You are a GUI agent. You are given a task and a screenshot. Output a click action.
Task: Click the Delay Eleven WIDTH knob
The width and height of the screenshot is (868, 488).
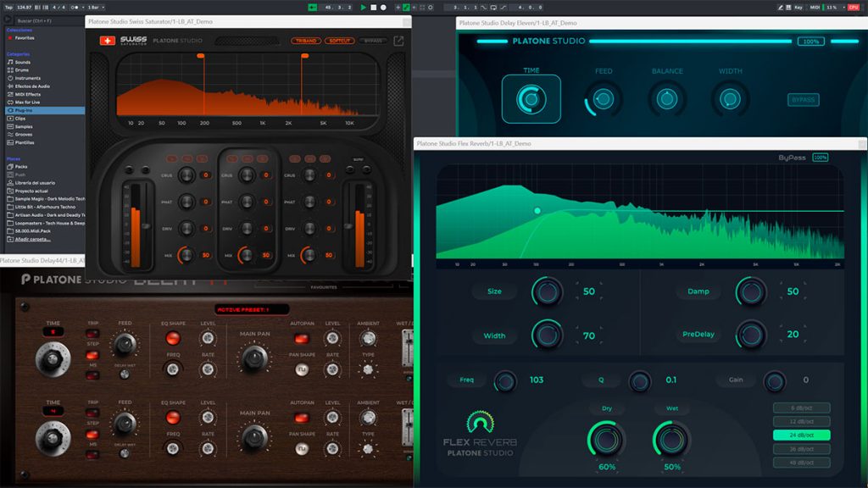click(x=730, y=100)
